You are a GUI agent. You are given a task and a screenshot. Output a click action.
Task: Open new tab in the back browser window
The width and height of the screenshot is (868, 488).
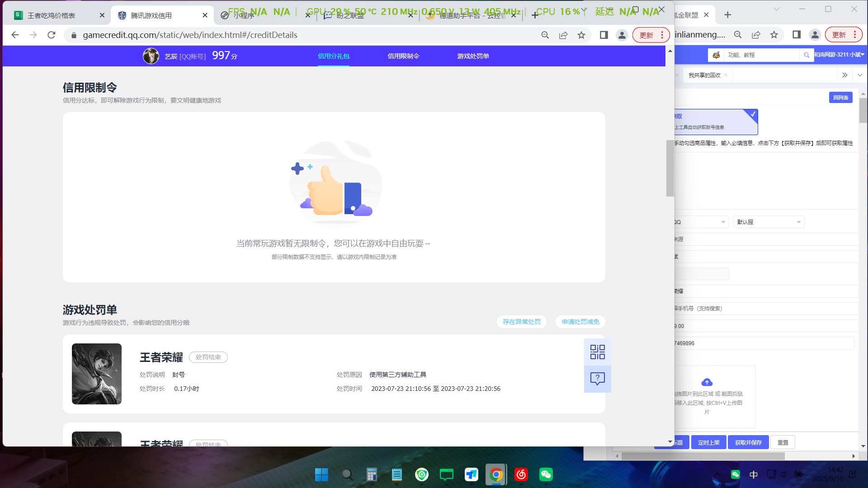pos(727,15)
